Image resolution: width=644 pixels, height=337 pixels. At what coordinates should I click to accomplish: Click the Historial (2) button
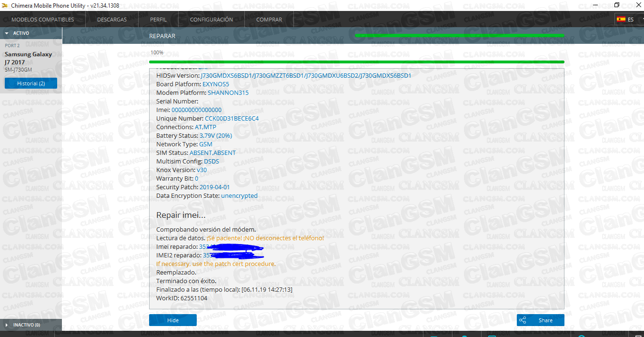tap(31, 83)
